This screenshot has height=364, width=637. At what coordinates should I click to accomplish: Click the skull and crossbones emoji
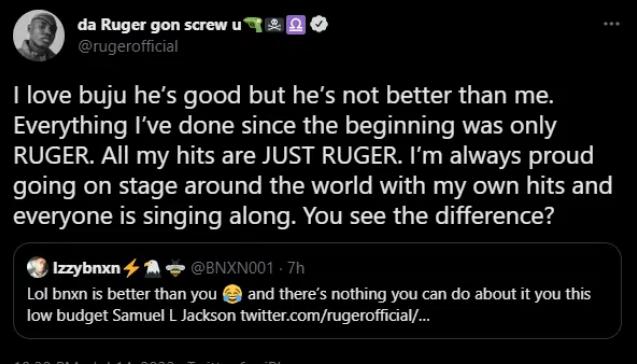[x=275, y=26]
